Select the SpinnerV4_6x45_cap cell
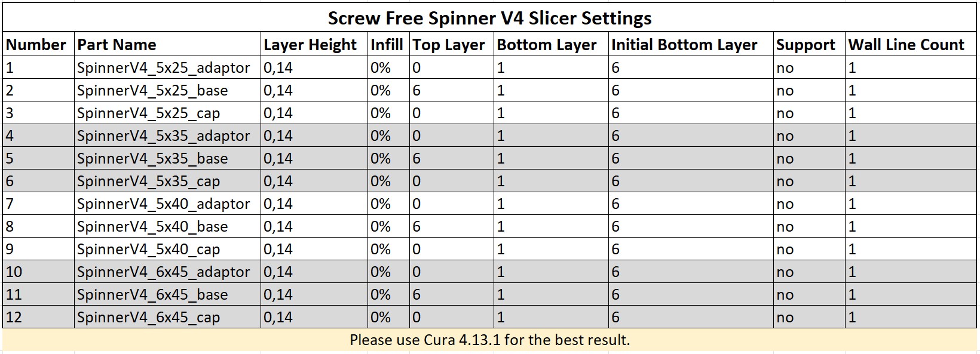 coord(148,318)
